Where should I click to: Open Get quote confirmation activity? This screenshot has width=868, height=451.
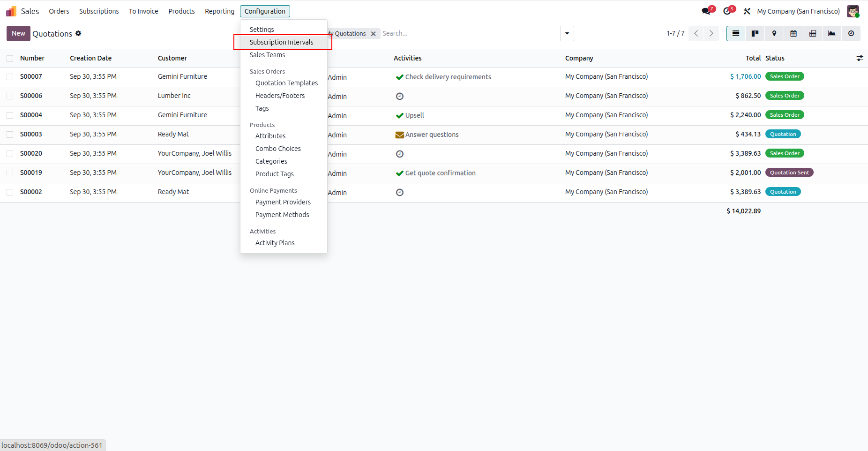440,173
